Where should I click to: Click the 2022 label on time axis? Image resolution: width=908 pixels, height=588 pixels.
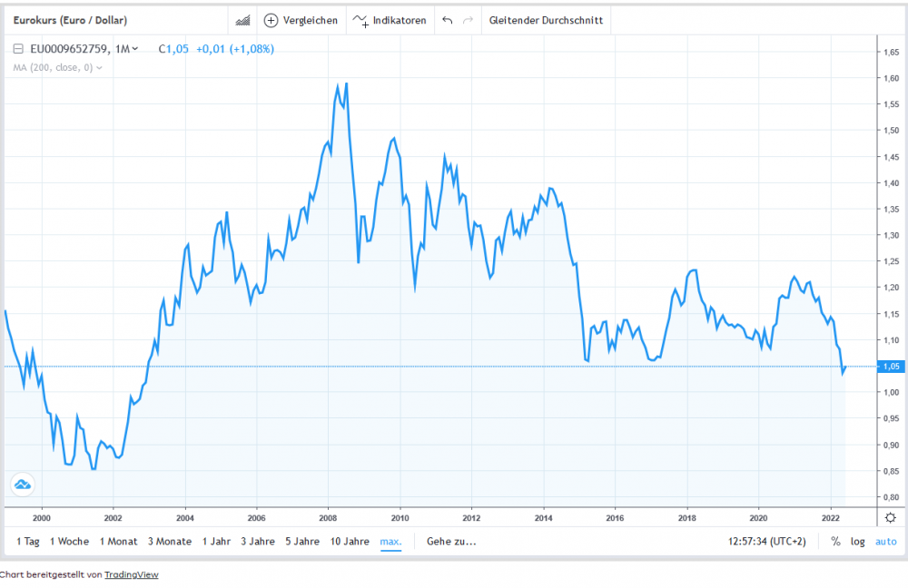pos(831,518)
